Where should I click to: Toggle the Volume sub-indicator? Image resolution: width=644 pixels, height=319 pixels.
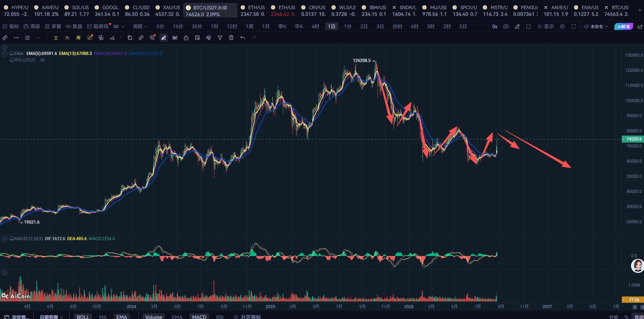click(154, 317)
